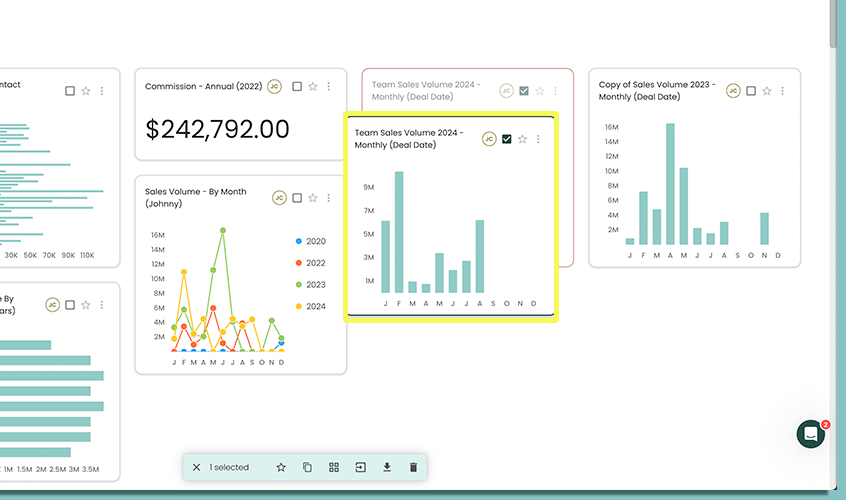Select the Sales Volume - By Month checkbox
The width and height of the screenshot is (846, 500).
click(x=297, y=198)
